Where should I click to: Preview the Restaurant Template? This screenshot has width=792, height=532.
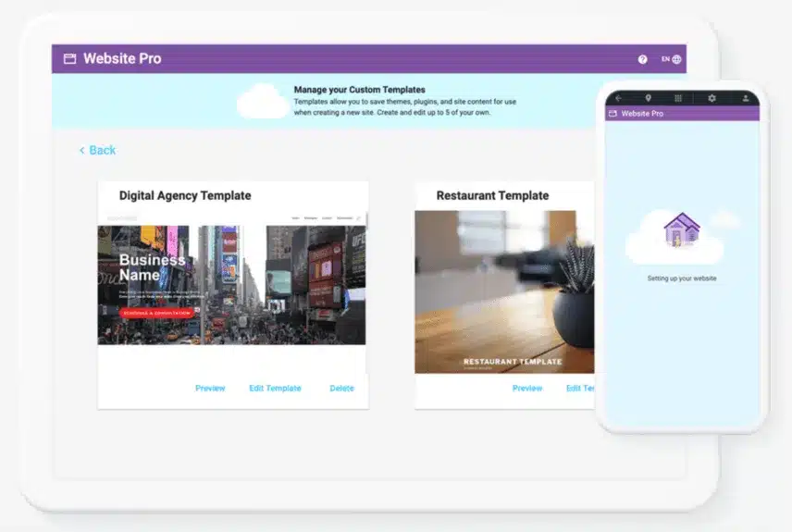pyautogui.click(x=527, y=389)
